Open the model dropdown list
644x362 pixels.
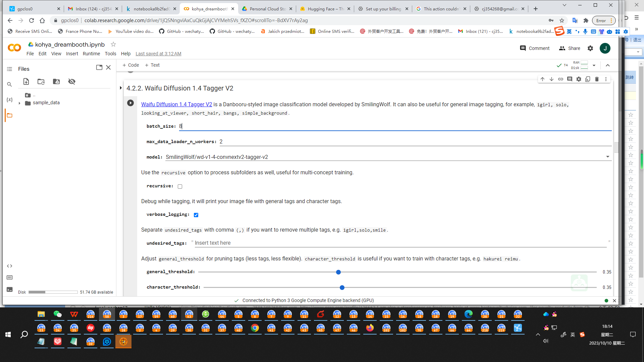607,157
